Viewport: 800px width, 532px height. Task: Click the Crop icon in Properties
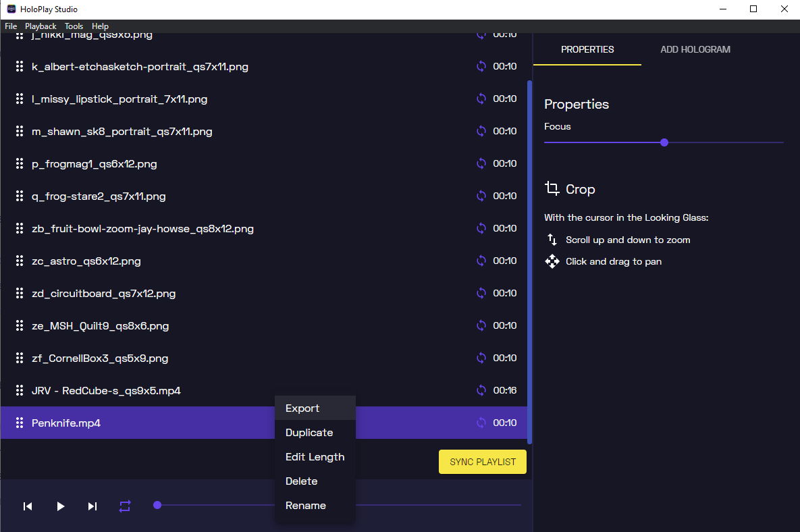coord(552,189)
